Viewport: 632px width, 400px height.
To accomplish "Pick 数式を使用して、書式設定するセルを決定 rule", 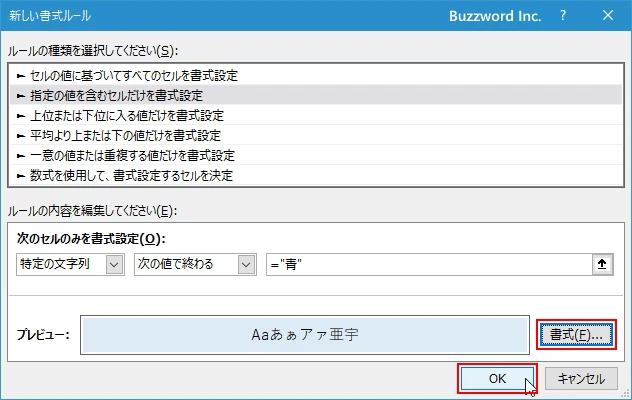I will [316, 175].
